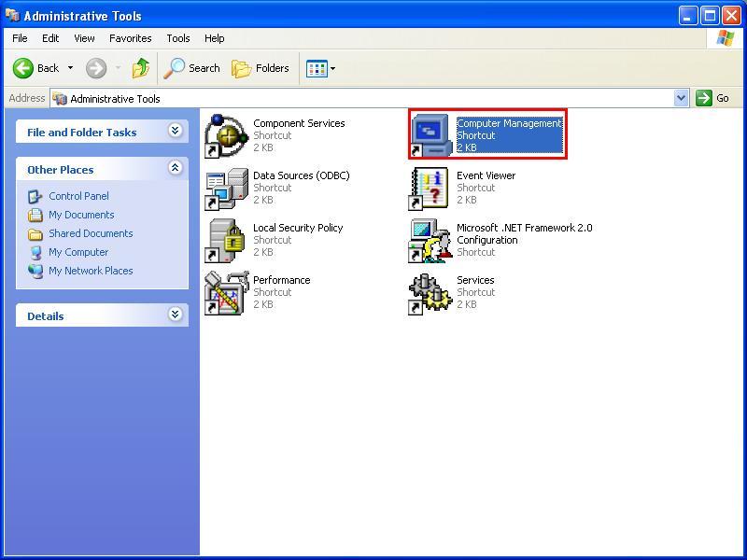Click the My Network Places globe icon
747x560 pixels.
coord(35,271)
